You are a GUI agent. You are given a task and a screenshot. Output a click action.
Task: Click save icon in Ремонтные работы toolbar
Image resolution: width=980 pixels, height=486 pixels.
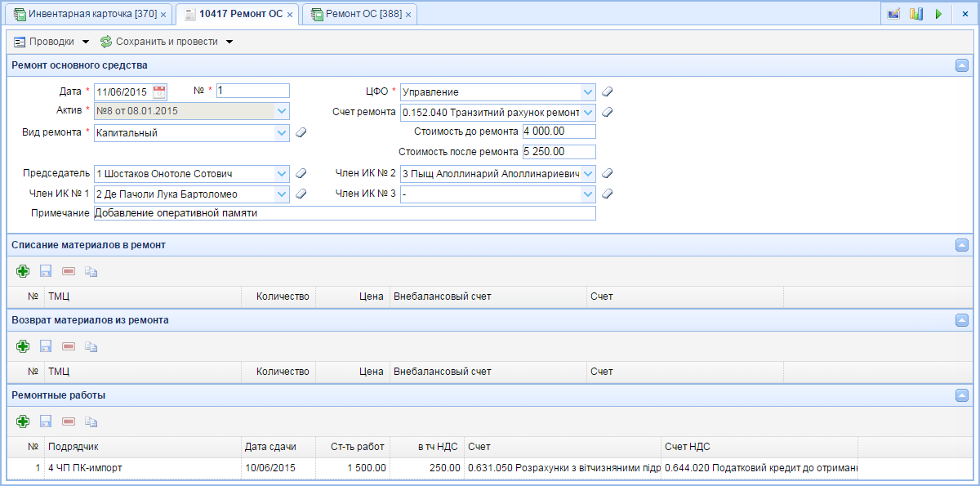click(46, 421)
